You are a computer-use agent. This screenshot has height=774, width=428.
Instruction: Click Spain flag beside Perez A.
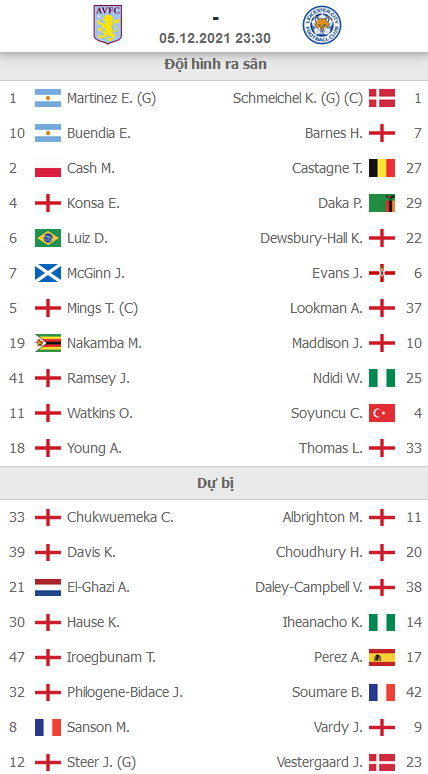point(382,658)
